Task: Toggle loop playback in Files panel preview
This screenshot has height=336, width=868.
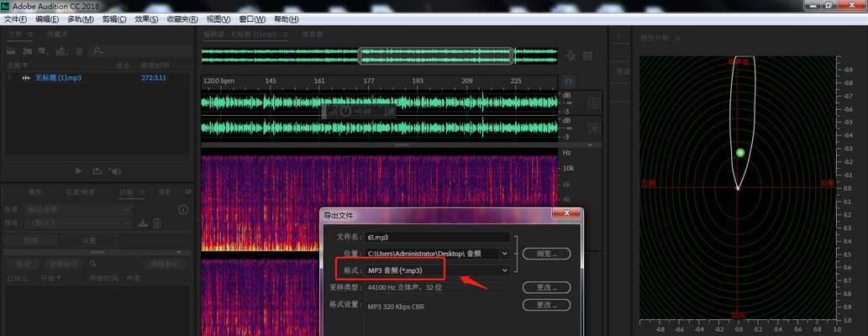Action: 97,171
